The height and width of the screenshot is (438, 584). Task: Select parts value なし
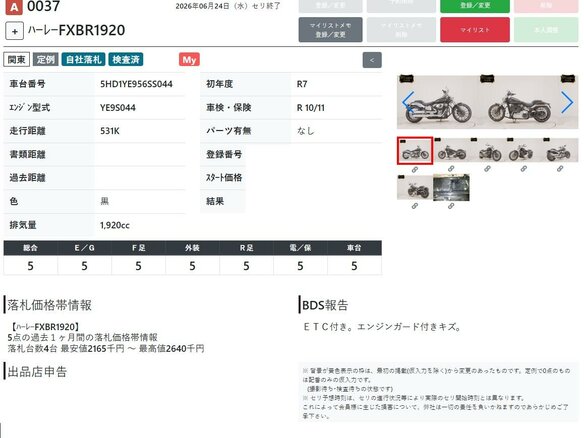305,131
